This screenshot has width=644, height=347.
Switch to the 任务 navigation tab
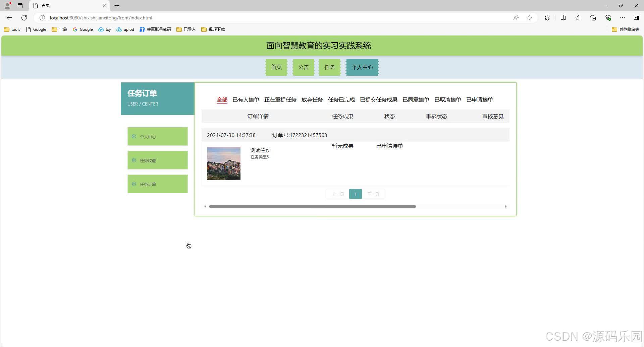pyautogui.click(x=329, y=67)
